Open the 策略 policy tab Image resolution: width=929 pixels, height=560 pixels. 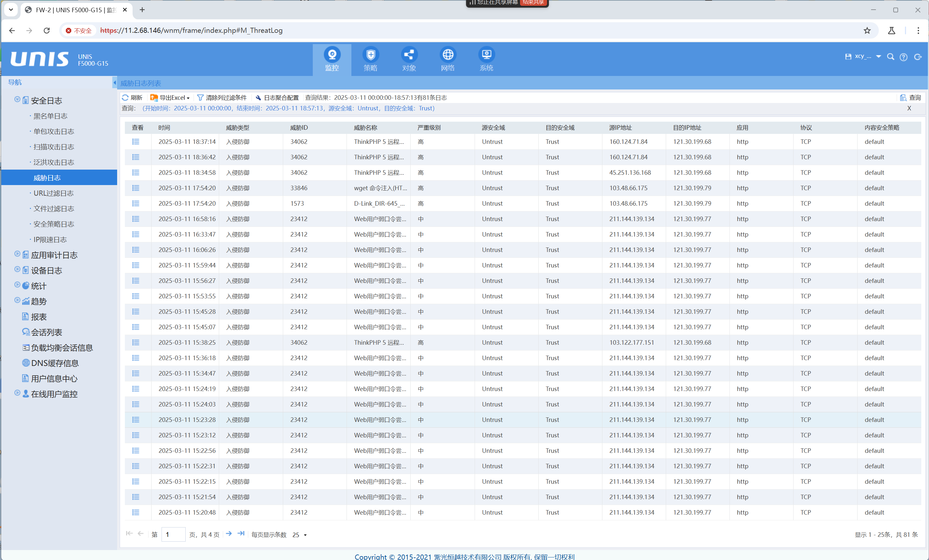(x=371, y=60)
